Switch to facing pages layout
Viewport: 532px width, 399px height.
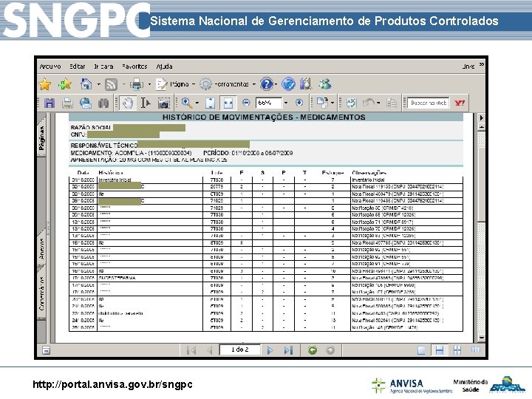[476, 349]
